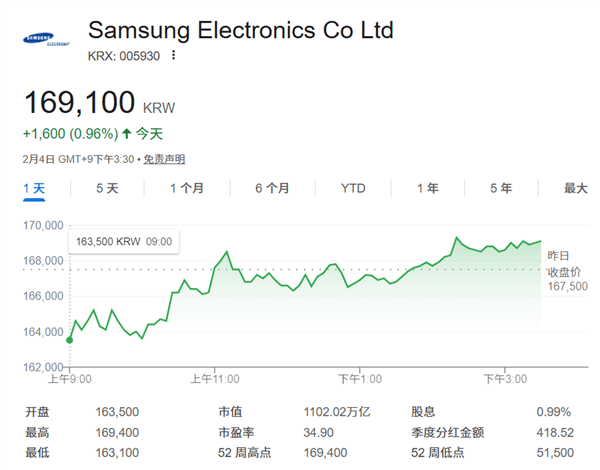Open the three-dot more options menu
The image size is (600, 470).
point(174,55)
